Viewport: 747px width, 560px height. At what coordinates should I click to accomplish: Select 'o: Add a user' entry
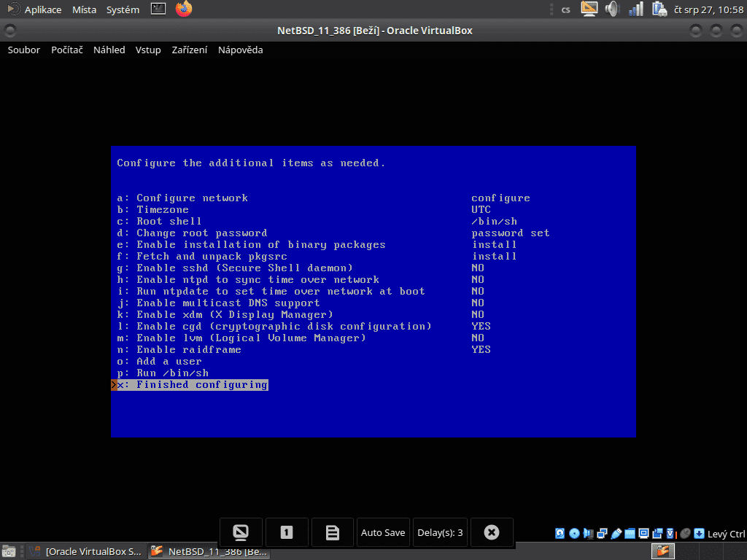[159, 362]
